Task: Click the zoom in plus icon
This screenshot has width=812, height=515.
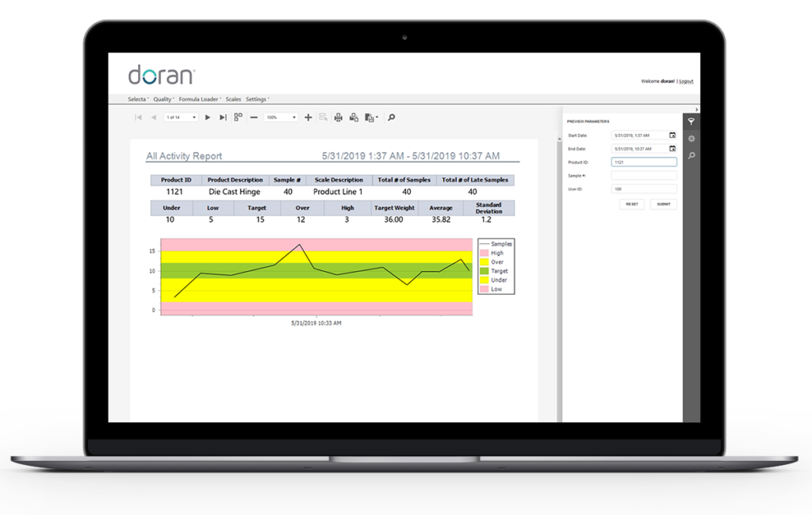Action: point(308,117)
